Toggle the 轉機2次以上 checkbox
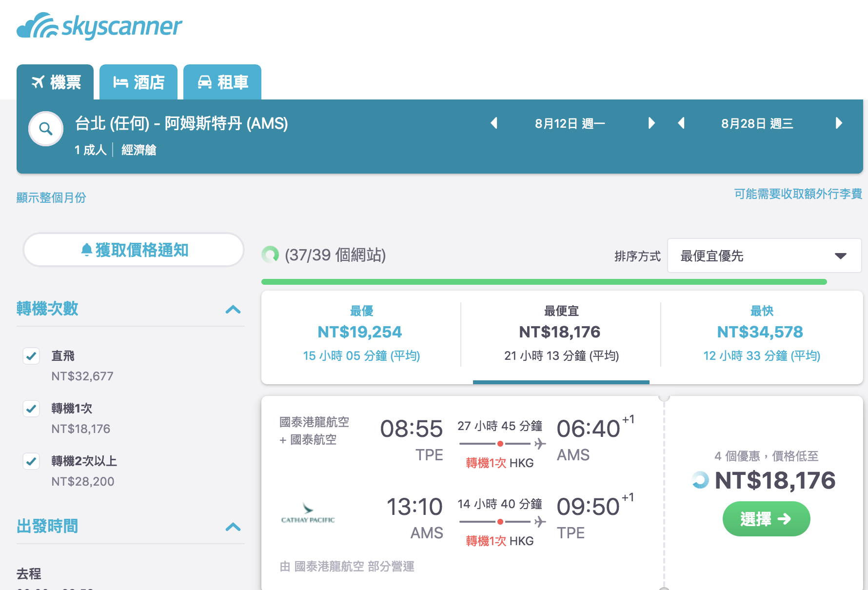Image resolution: width=868 pixels, height=590 pixels. coord(31,461)
